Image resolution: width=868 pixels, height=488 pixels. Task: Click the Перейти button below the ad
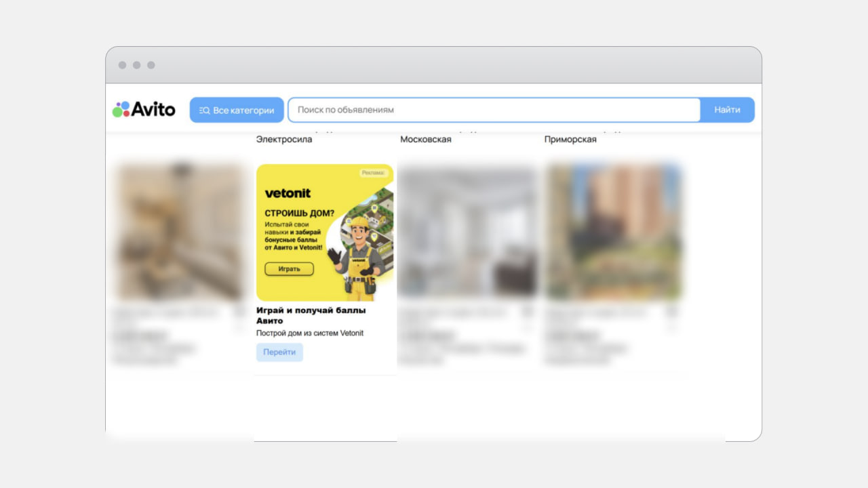(279, 352)
